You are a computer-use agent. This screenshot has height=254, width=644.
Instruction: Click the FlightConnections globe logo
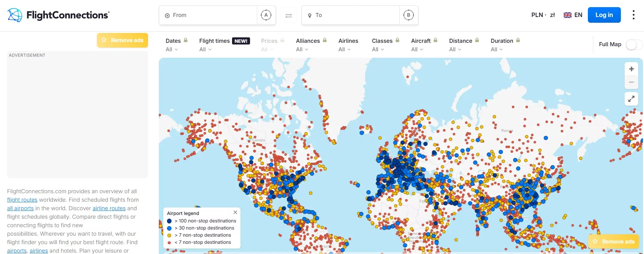15,15
